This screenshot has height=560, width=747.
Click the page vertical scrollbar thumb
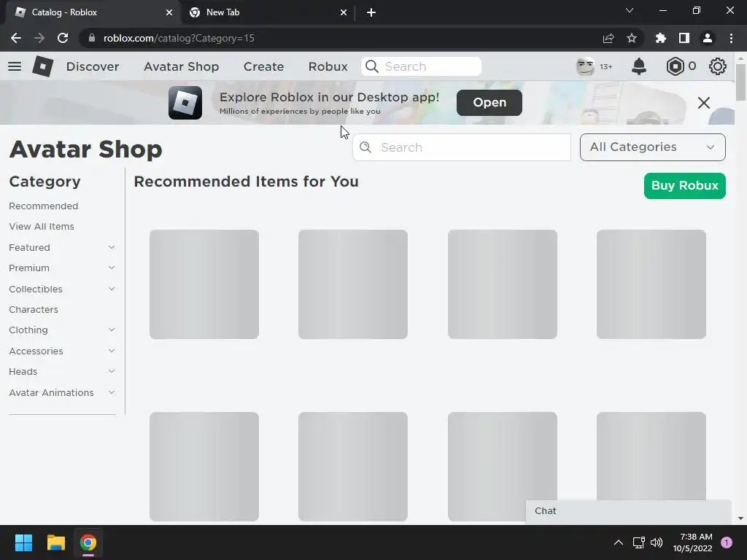tap(740, 82)
